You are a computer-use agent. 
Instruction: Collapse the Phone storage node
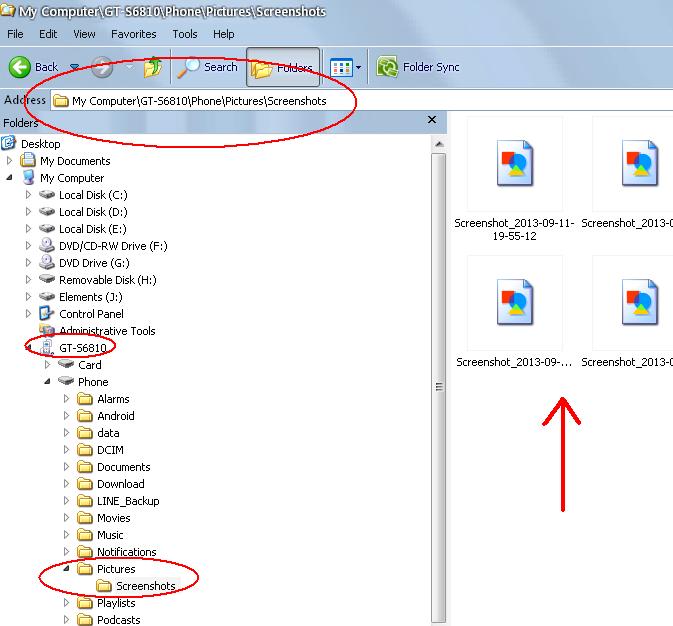tap(47, 381)
